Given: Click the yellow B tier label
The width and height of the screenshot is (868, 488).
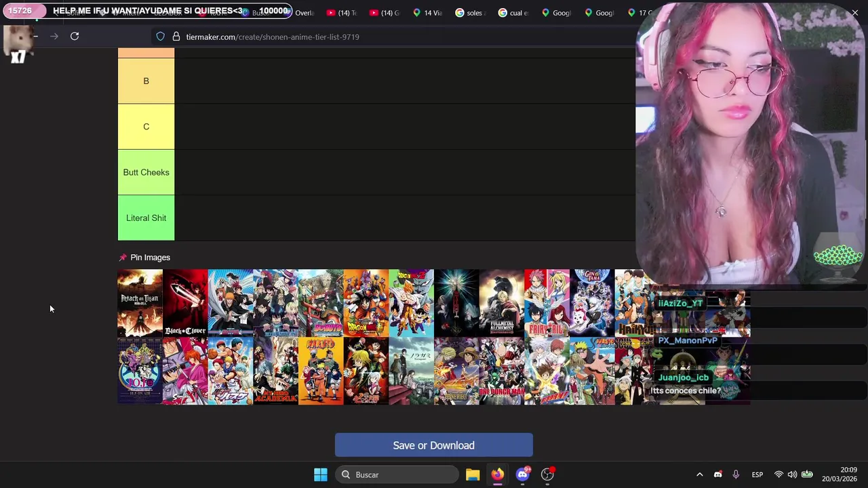Looking at the screenshot, I should tap(146, 81).
